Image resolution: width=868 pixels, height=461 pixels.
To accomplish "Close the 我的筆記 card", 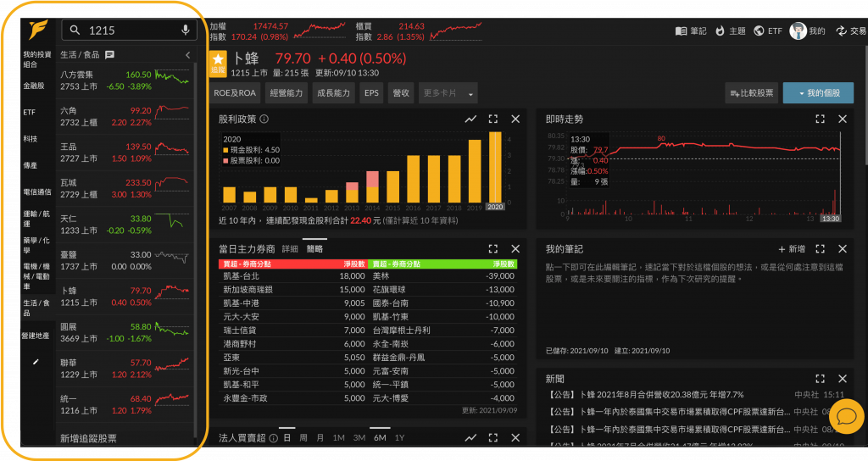I will 843,249.
